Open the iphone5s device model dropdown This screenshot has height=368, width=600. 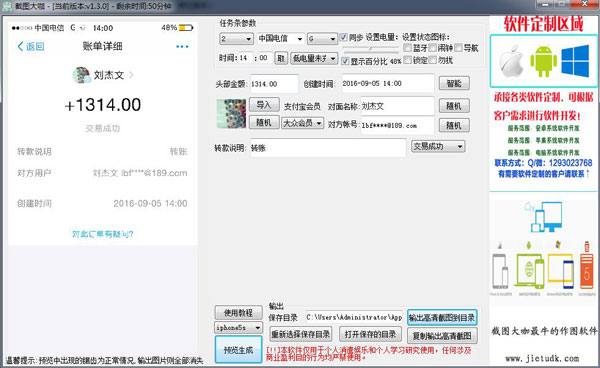[238, 327]
